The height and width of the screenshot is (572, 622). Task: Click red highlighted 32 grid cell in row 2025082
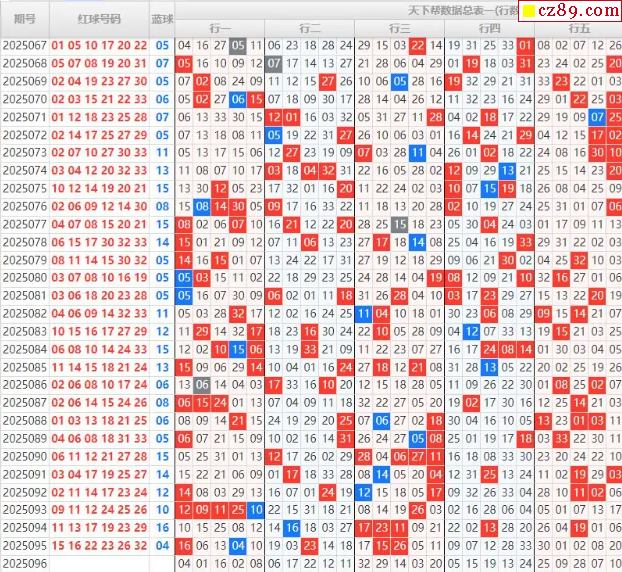click(x=238, y=313)
